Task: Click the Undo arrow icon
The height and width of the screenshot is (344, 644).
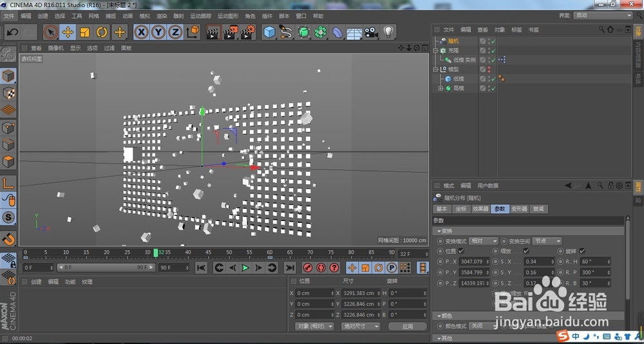Action: (12, 32)
